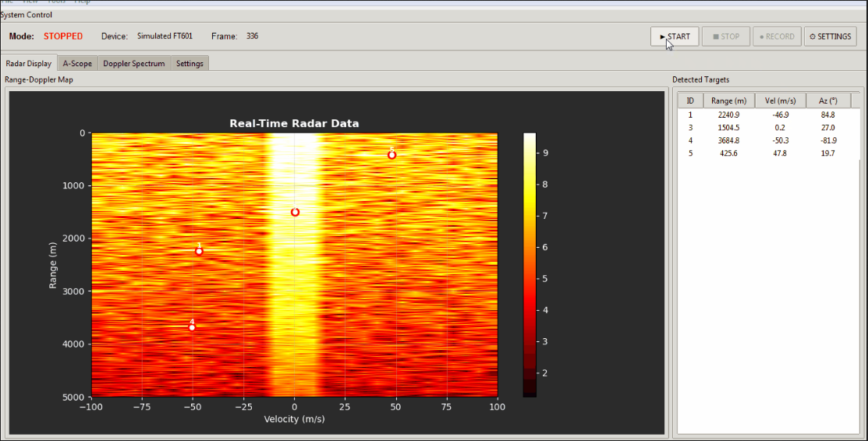Click the Range (m) column header
Image resolution: width=868 pixels, height=441 pixels.
729,101
